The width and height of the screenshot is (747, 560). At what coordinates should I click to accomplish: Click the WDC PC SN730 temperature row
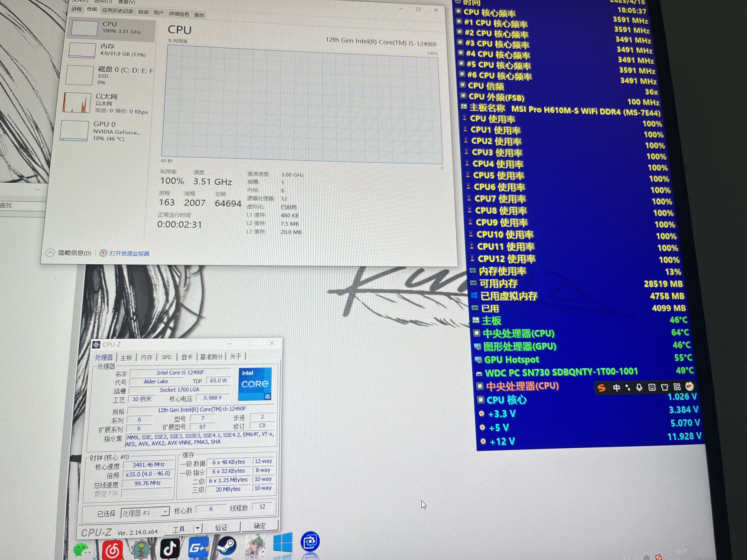click(585, 372)
